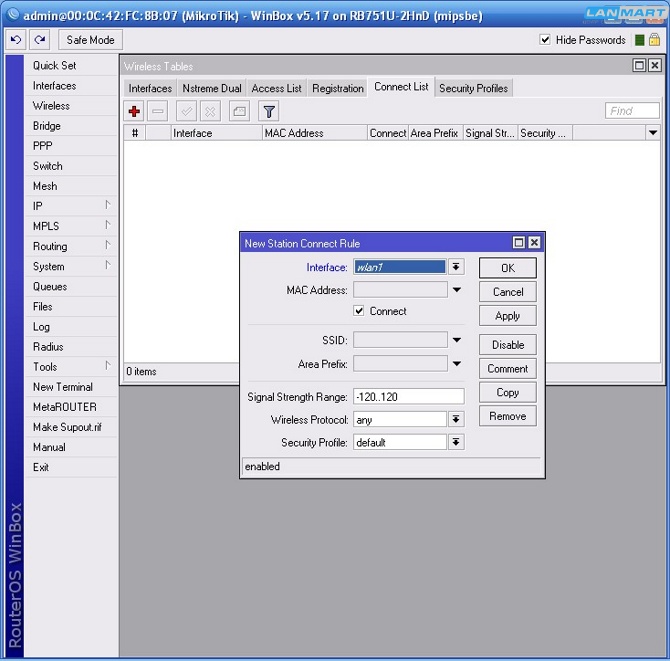Screen dimensions: 670x661
Task: Click the remove minus icon in toolbar
Action: pyautogui.click(x=158, y=111)
